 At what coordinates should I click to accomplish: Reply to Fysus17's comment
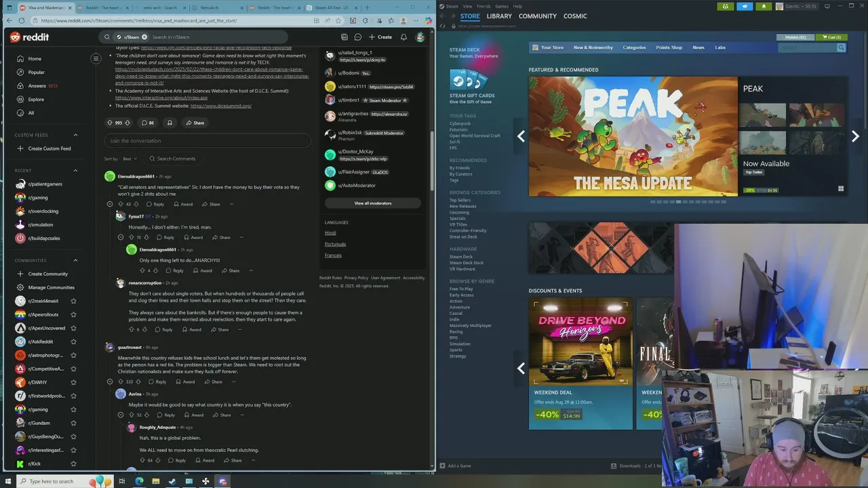(x=165, y=237)
